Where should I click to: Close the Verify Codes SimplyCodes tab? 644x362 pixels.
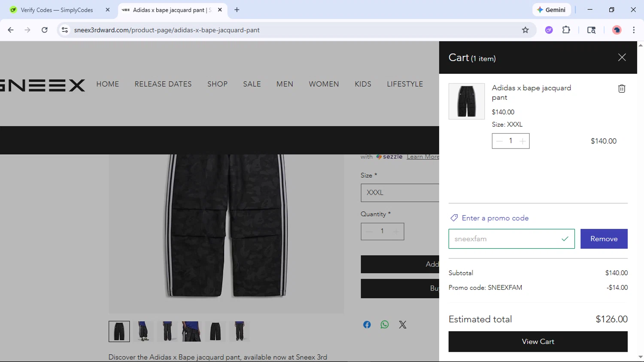point(108,10)
